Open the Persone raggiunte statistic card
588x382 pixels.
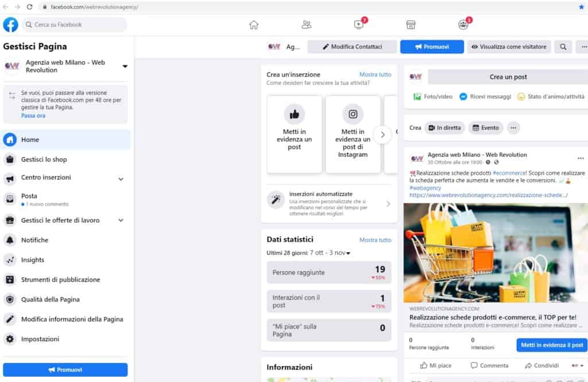(329, 272)
